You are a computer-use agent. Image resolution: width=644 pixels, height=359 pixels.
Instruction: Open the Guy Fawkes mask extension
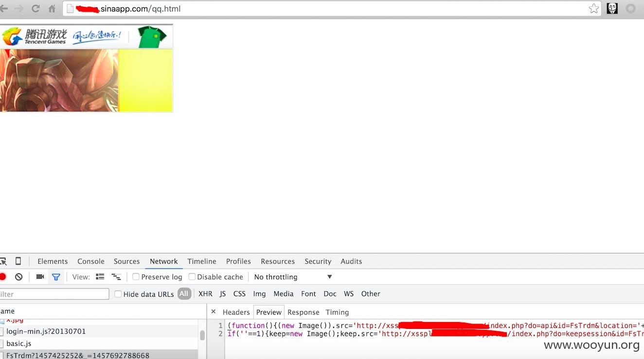pyautogui.click(x=612, y=9)
